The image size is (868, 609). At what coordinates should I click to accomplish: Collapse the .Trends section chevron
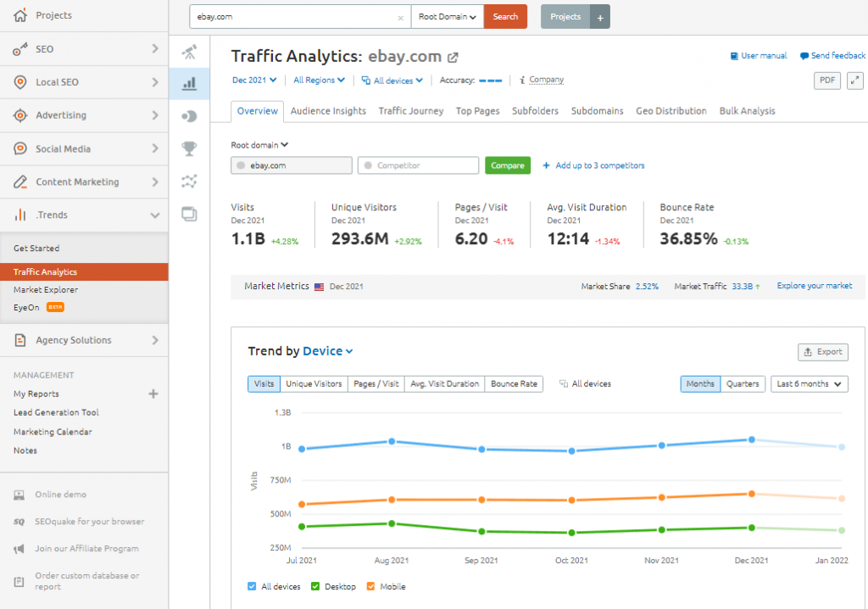(x=155, y=215)
